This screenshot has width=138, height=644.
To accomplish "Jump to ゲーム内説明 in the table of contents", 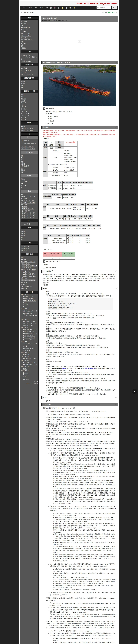I will pyautogui.click(x=54, y=116).
